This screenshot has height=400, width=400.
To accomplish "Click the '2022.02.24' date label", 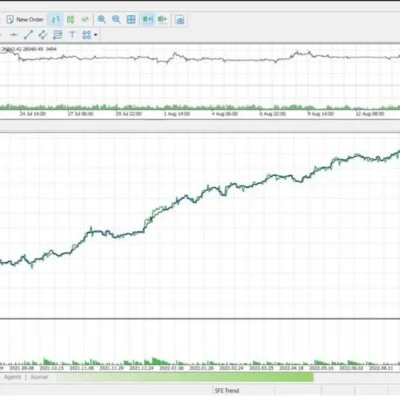I will [x=231, y=368].
